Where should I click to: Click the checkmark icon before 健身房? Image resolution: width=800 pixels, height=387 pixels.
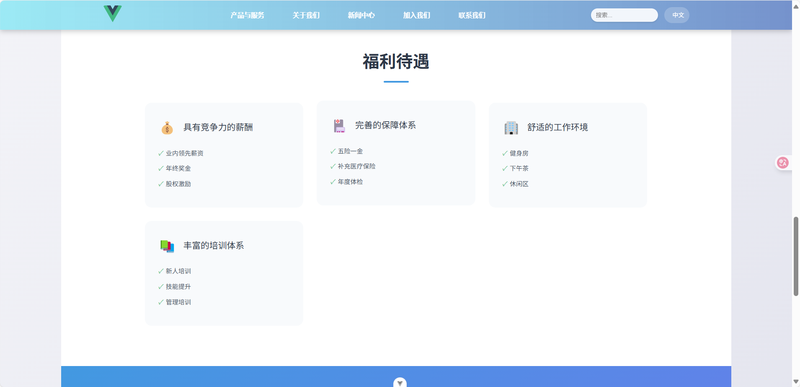pos(505,153)
